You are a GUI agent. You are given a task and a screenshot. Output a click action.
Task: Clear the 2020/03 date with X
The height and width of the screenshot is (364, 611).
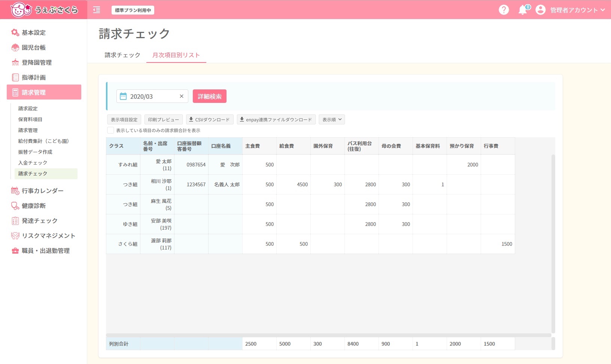(182, 96)
